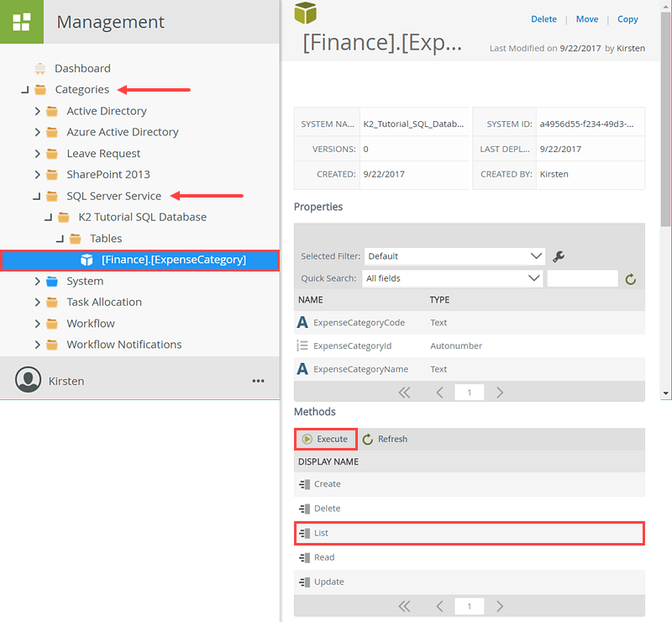Collapse the SQL Server Service node
672x622 pixels.
36,196
